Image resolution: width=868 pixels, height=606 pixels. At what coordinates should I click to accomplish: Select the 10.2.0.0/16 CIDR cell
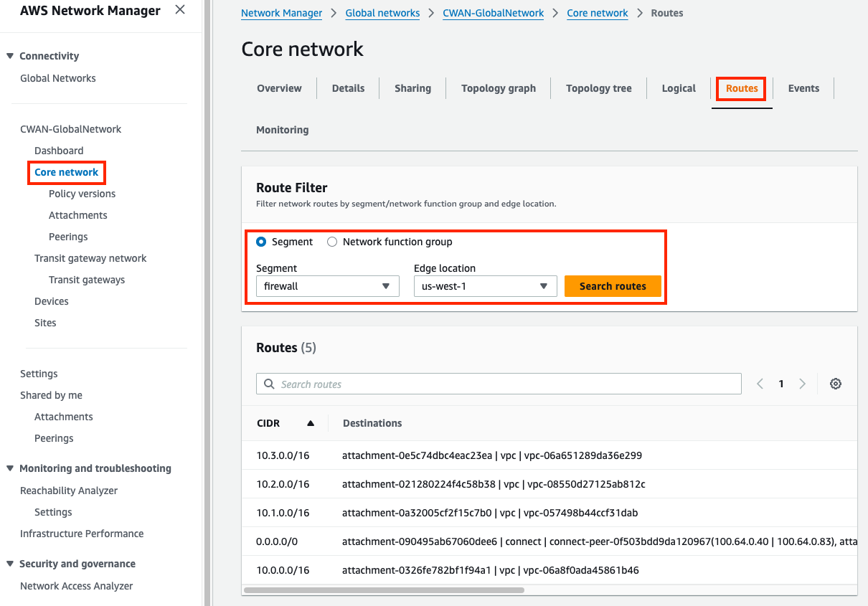(283, 484)
